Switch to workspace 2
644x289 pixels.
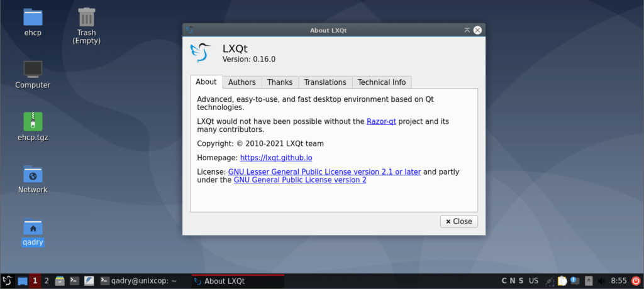coord(47,281)
